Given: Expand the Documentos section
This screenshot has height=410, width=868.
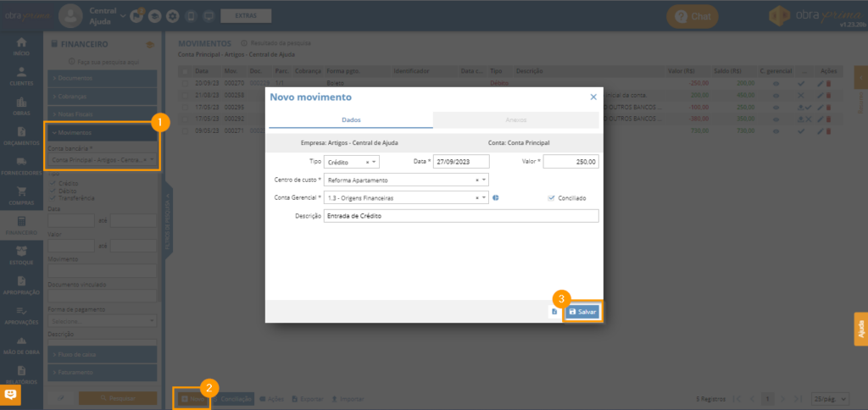Looking at the screenshot, I should (103, 78).
